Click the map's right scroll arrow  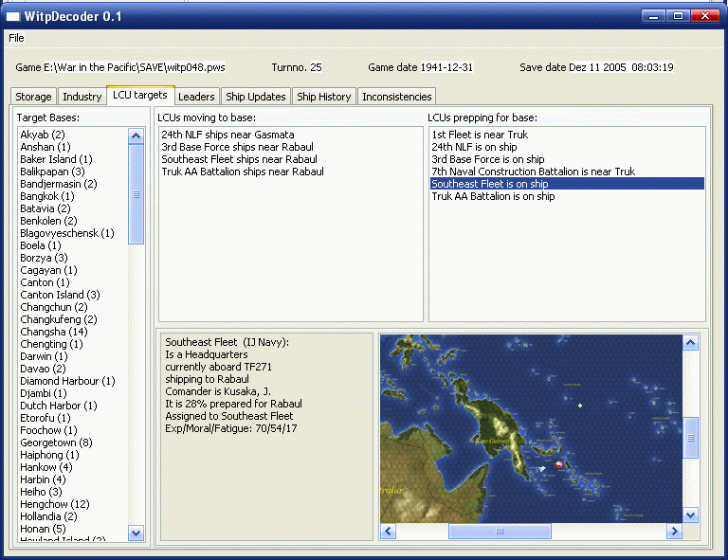point(673,532)
